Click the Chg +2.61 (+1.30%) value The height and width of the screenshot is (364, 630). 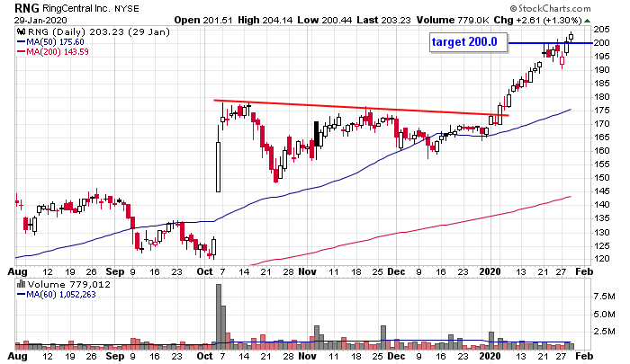(x=537, y=20)
